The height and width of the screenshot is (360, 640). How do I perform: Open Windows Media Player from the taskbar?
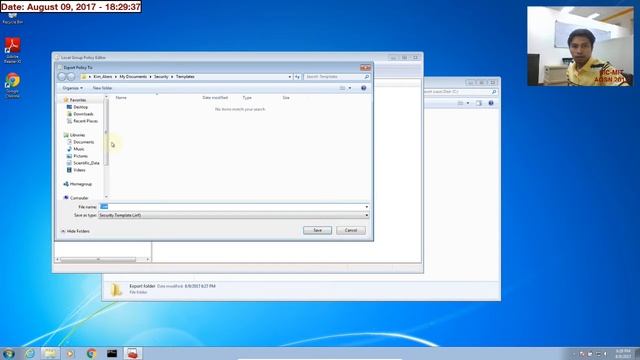point(70,353)
